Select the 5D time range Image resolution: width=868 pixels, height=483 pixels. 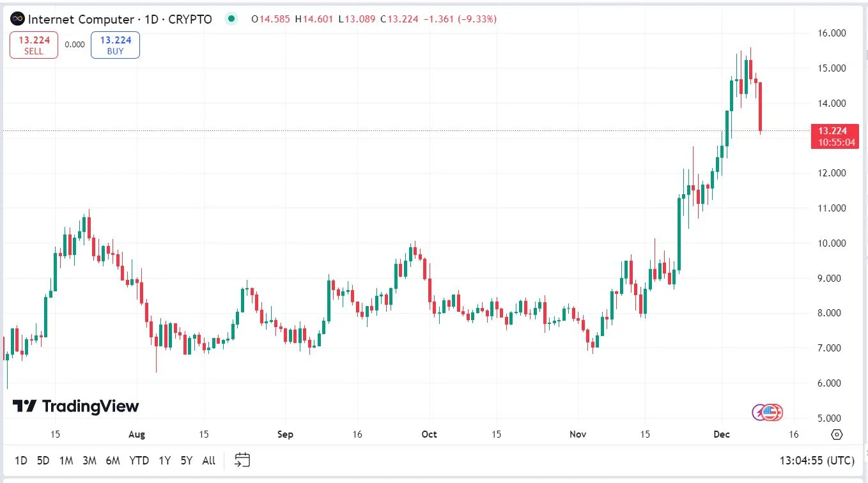[x=43, y=461]
